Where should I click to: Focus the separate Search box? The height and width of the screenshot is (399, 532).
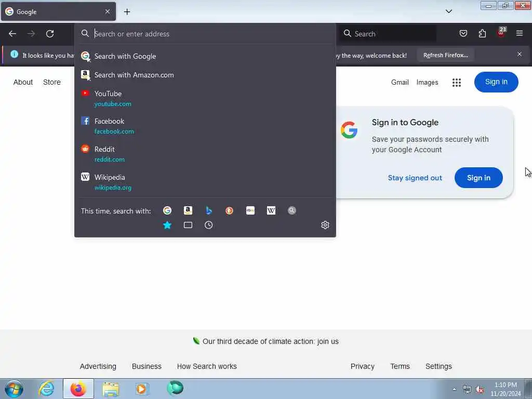coord(389,34)
